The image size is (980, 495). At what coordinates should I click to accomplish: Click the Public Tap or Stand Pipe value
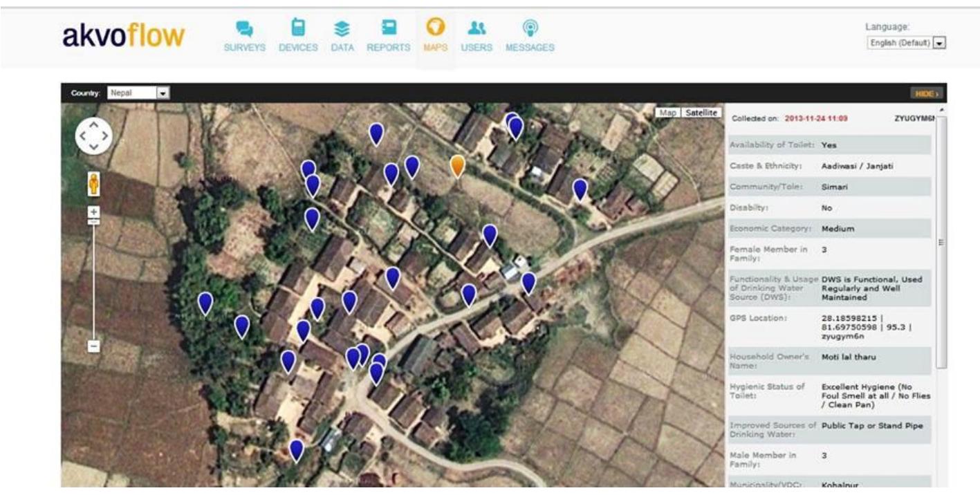click(x=872, y=426)
